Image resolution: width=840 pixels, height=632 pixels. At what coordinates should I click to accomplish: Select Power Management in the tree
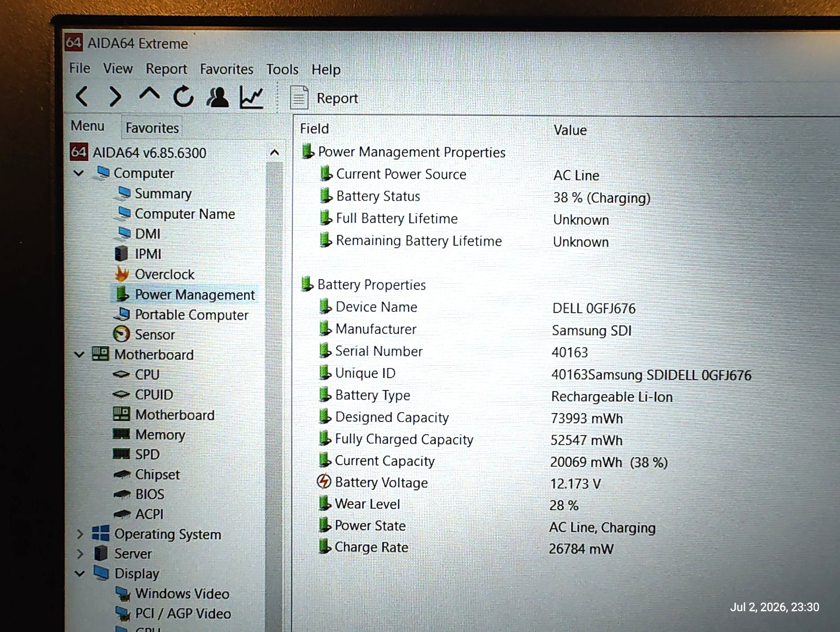coord(195,295)
